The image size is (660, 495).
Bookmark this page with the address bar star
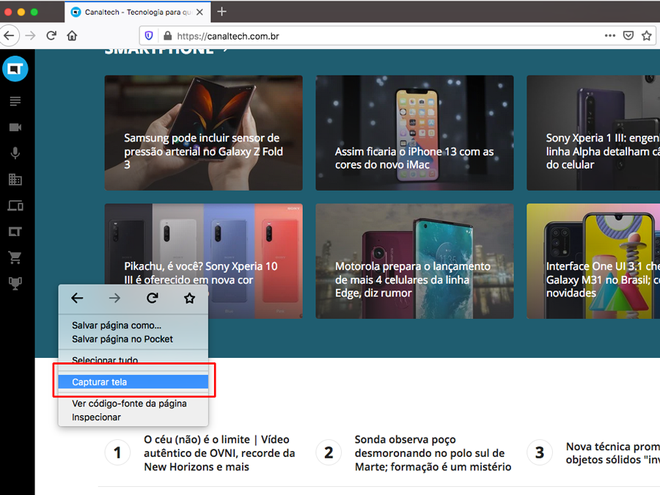pyautogui.click(x=647, y=36)
